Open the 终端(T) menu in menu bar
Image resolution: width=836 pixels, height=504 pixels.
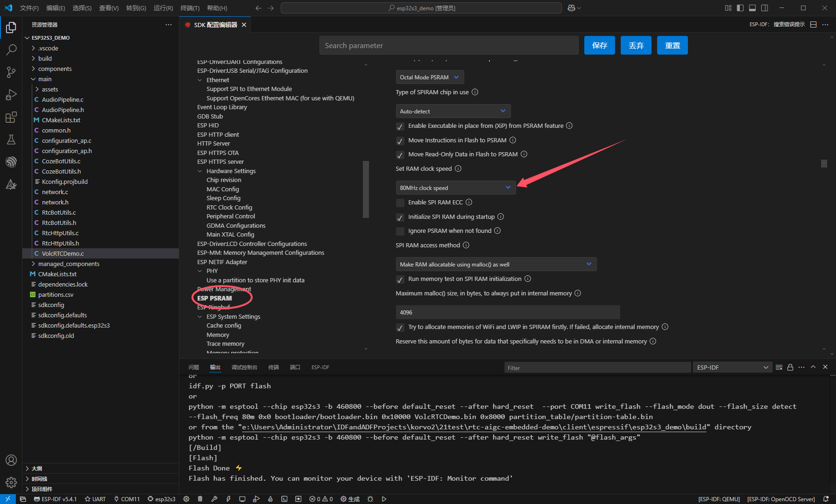point(190,8)
